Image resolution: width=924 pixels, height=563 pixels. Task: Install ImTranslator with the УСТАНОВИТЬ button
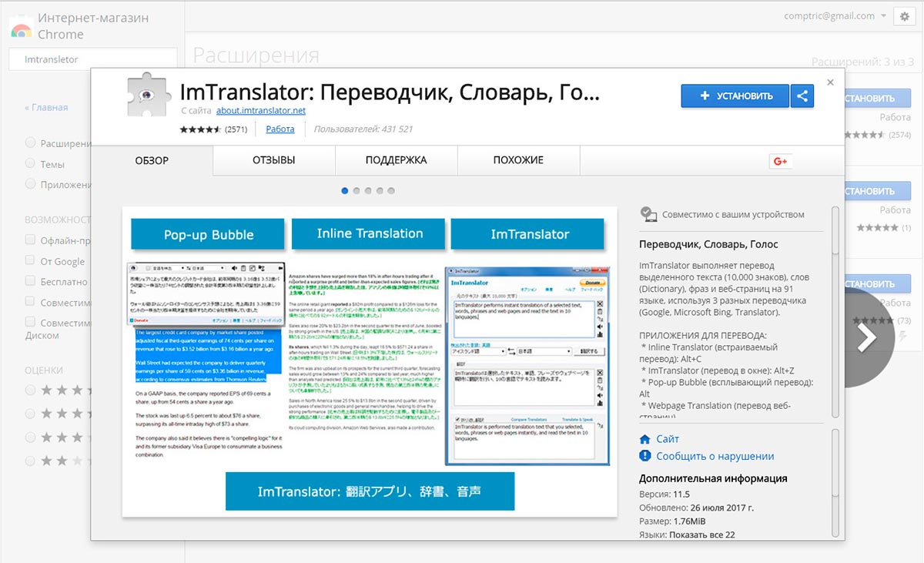(735, 96)
